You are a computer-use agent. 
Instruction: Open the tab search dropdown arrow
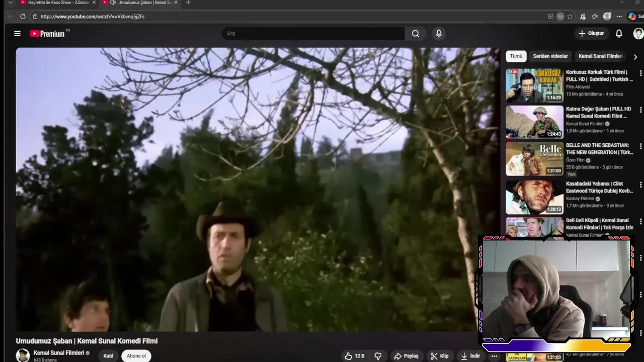pos(11,3)
